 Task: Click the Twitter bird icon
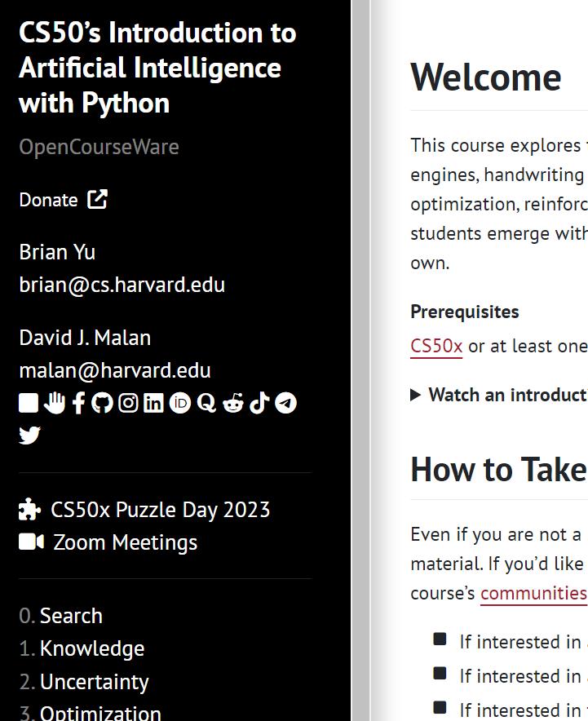click(x=30, y=436)
